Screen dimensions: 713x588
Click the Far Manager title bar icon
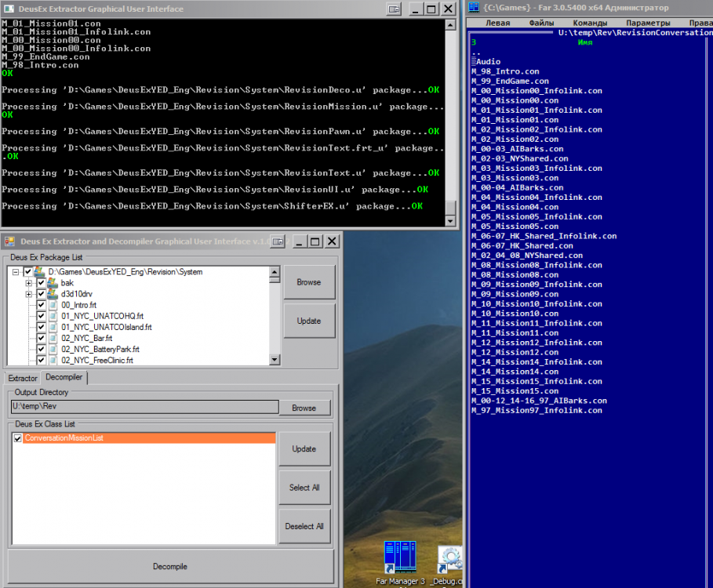473,9
